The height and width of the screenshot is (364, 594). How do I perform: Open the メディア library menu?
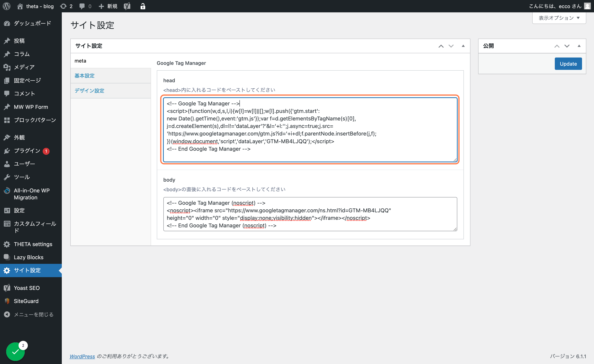31,67
